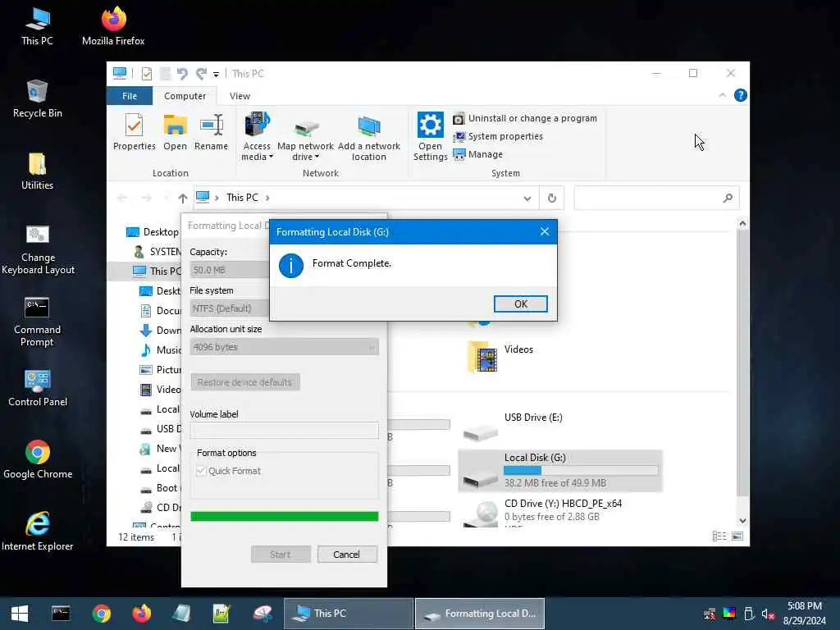The width and height of the screenshot is (840, 630).
Task: Switch to large icons view in status bar
Action: click(x=737, y=536)
